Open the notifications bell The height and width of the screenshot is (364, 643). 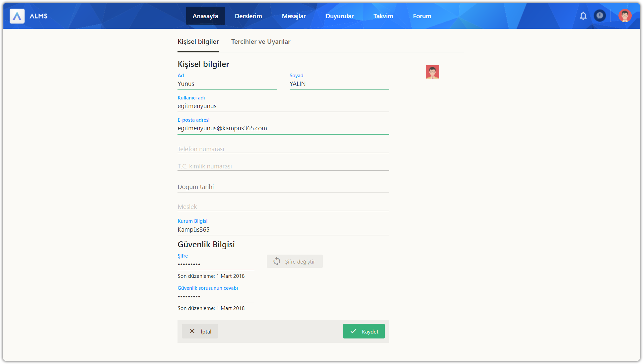tap(583, 16)
